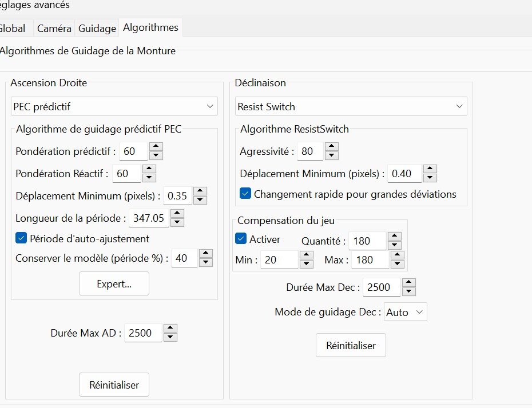This screenshot has height=408, width=532.
Task: Increase Durée Max Dec value
Action: click(408, 283)
